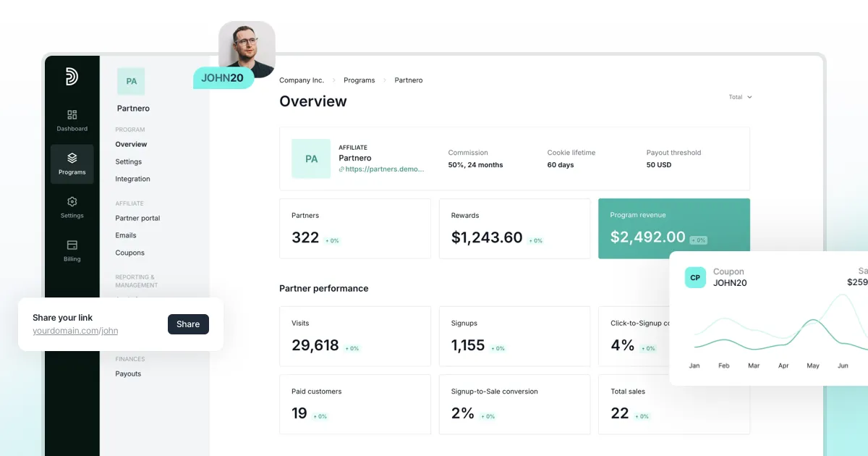Screen dimensions: 868x456
Task: Click the Billing card icon in the sidebar
Action: [72, 246]
